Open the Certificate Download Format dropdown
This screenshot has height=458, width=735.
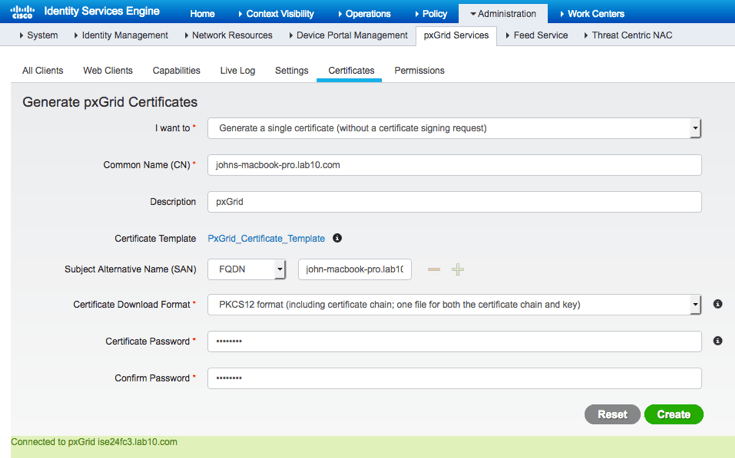pyautogui.click(x=454, y=305)
